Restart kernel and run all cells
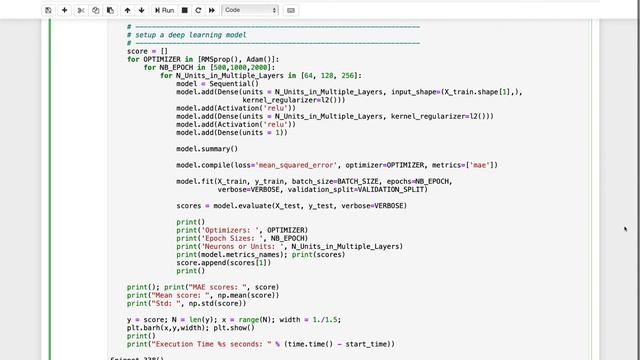This screenshot has width=640, height=360. (212, 10)
